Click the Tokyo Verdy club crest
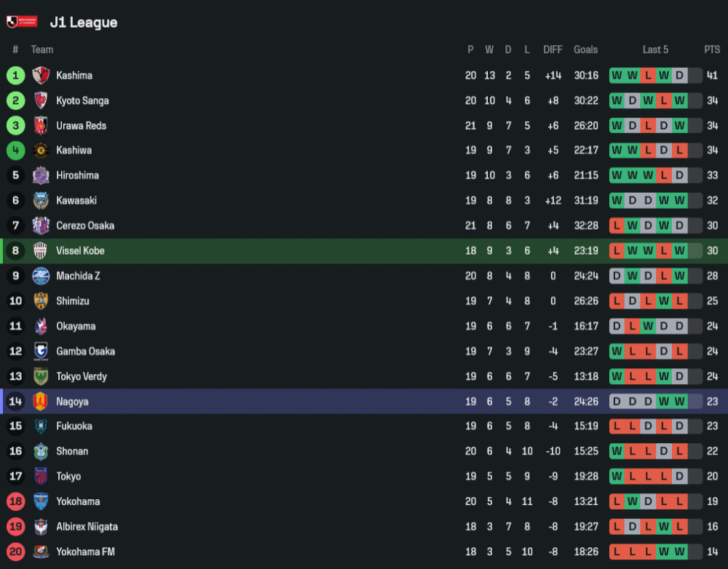 click(41, 376)
